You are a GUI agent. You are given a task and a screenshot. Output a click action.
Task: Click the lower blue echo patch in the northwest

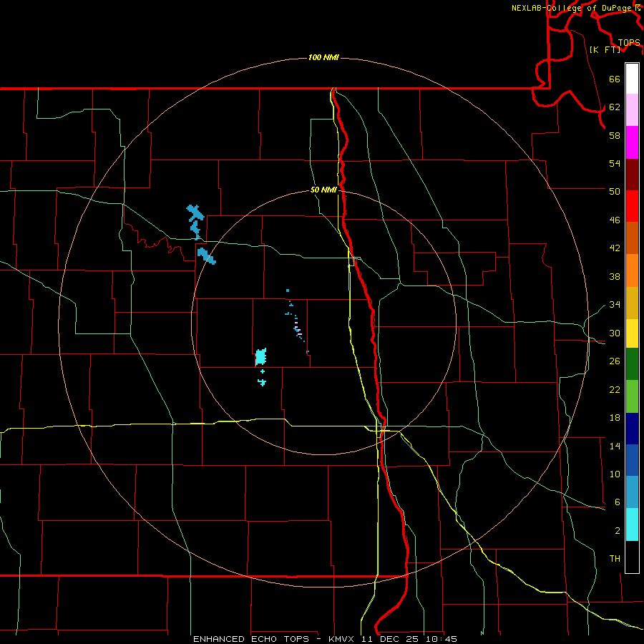[x=206, y=256]
